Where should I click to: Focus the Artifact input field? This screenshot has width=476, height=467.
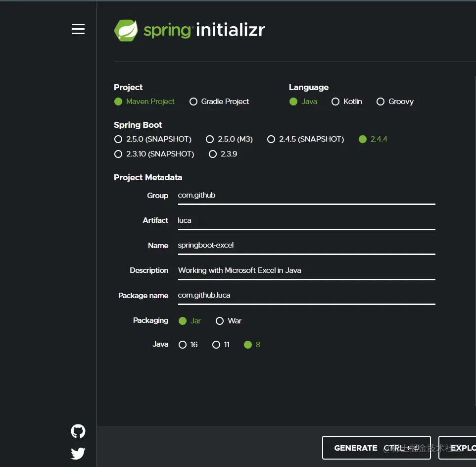click(307, 221)
